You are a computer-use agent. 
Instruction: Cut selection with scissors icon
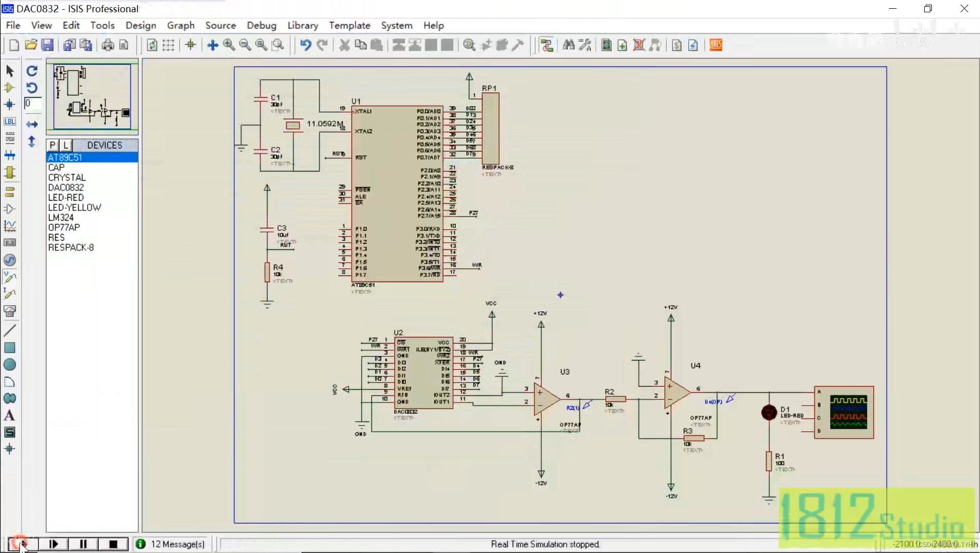coord(344,45)
